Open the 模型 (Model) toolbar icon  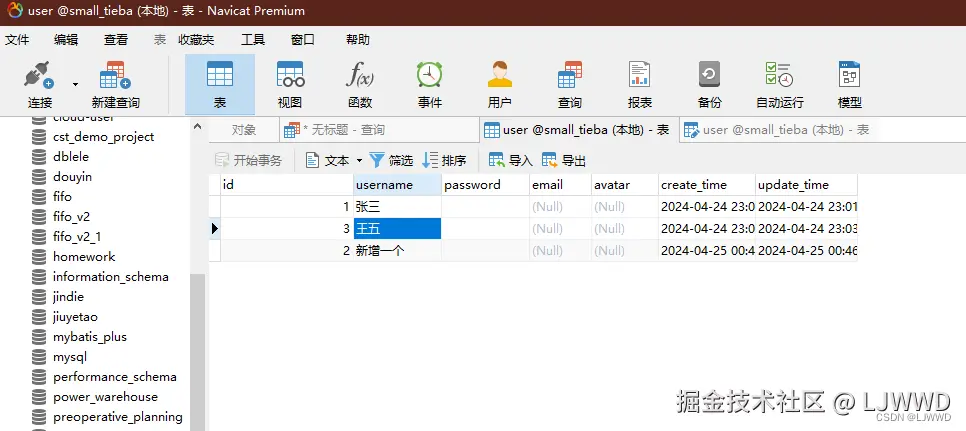coord(850,84)
